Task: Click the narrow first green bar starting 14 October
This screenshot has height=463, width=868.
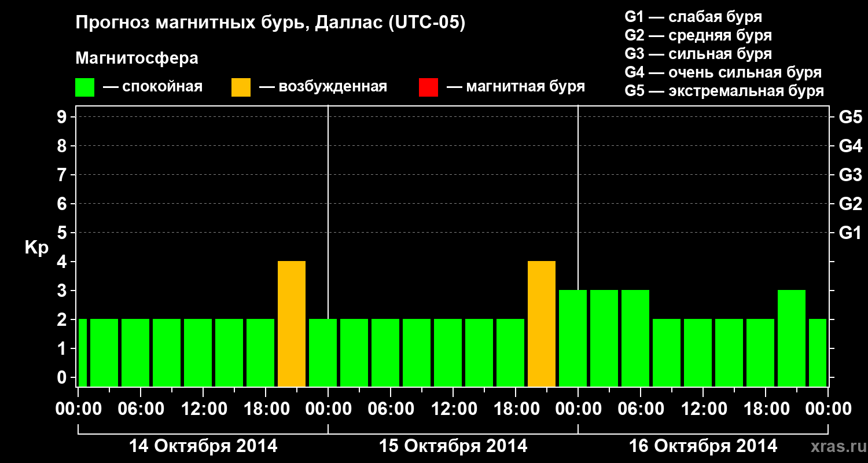Action: [83, 352]
